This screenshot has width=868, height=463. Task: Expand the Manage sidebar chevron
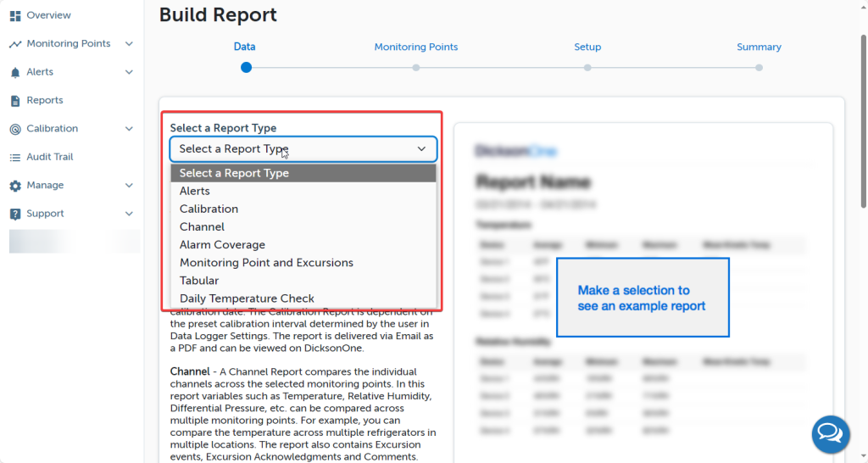coord(129,186)
